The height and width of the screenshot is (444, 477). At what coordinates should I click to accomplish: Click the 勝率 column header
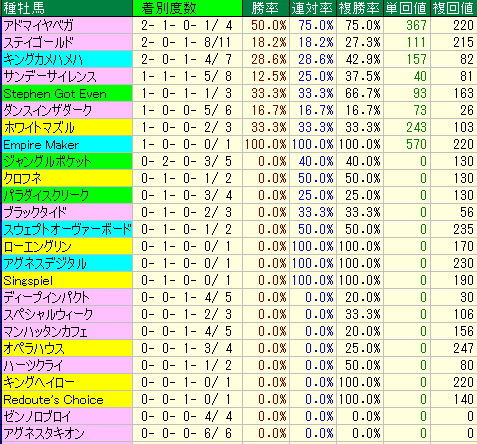click(265, 8)
